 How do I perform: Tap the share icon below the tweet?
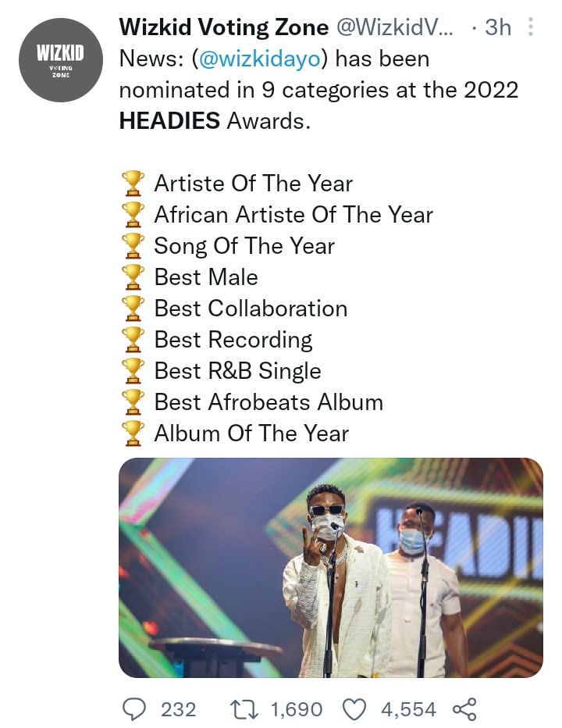(464, 708)
